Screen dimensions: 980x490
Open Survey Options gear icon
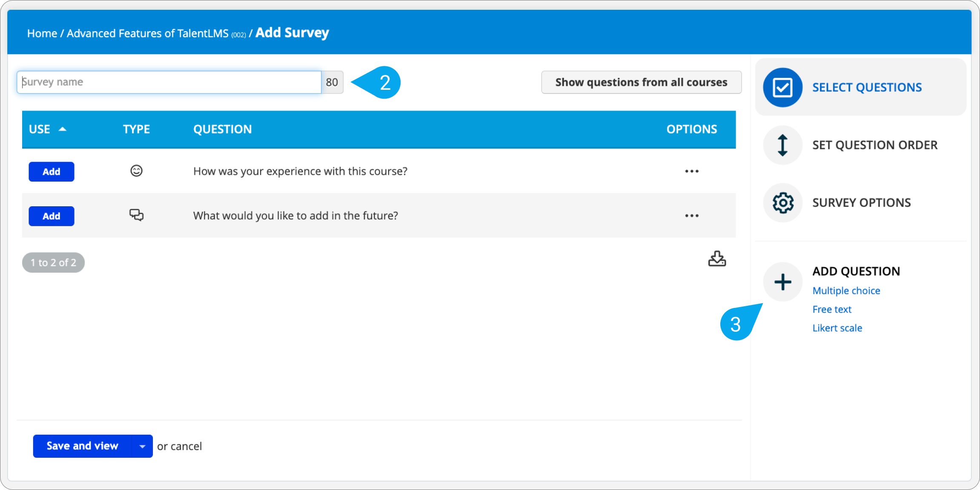tap(782, 202)
